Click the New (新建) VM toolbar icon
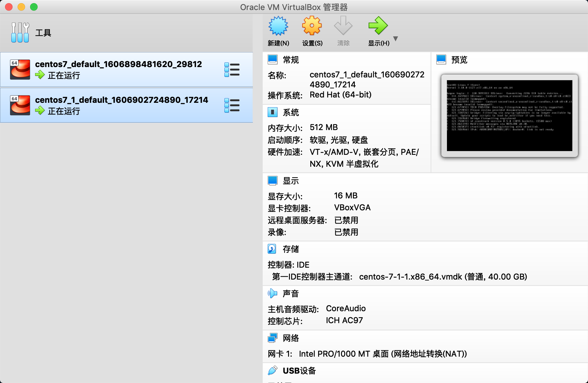The width and height of the screenshot is (588, 383). pos(278,26)
